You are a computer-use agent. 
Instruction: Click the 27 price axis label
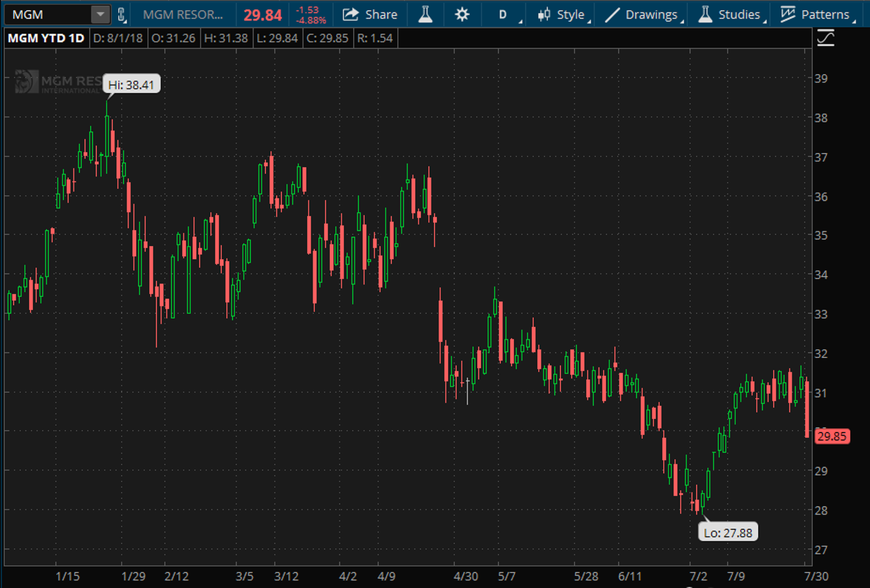pos(821,550)
